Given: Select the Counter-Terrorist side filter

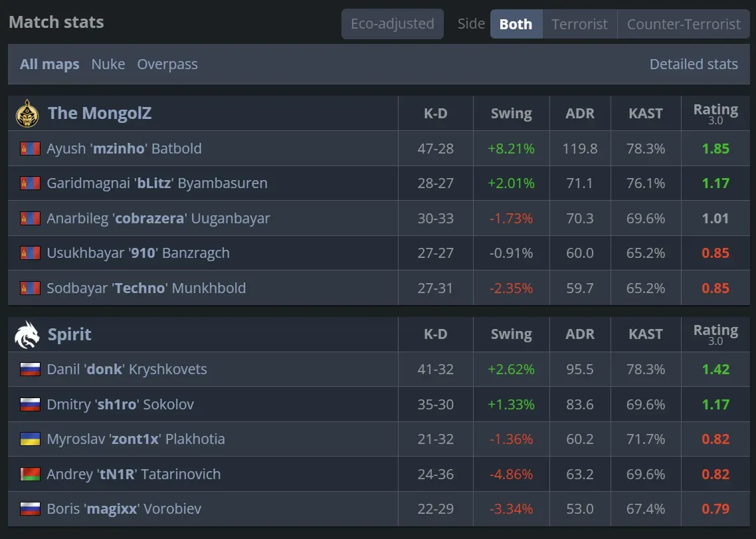Looking at the screenshot, I should pyautogui.click(x=684, y=24).
